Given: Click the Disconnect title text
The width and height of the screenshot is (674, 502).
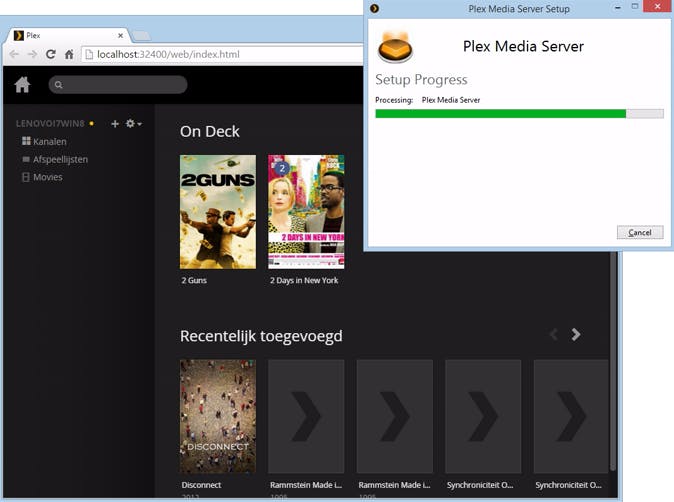Looking at the screenshot, I should click(201, 485).
